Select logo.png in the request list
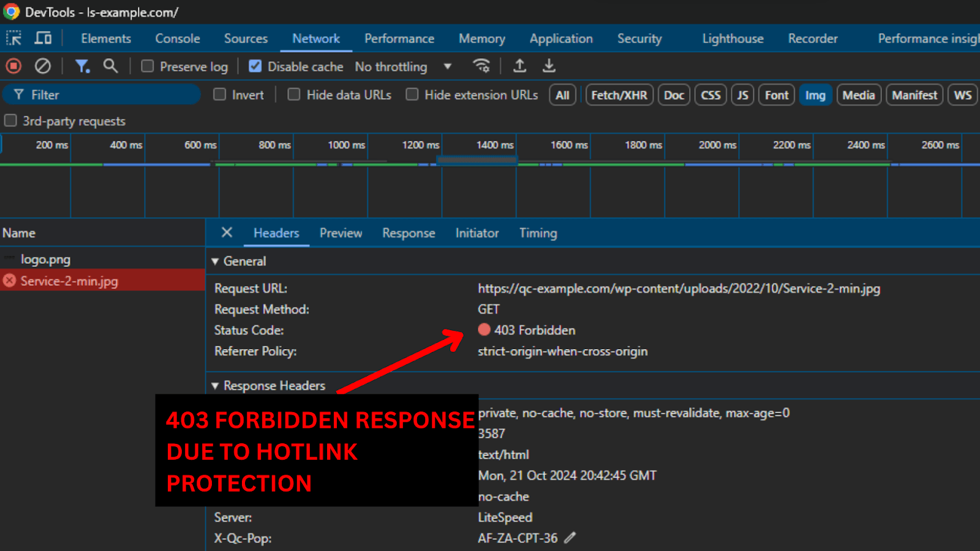Viewport: 980px width, 551px height. click(x=45, y=259)
